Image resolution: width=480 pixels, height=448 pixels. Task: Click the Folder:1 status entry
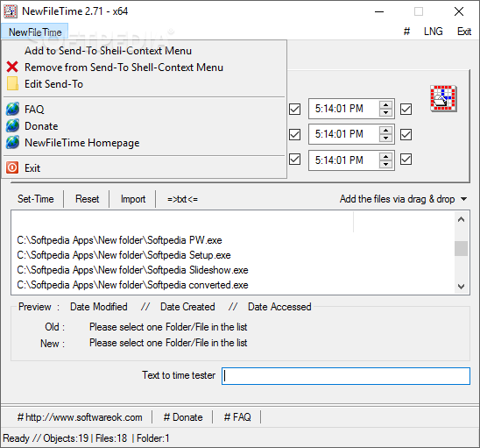(152, 438)
